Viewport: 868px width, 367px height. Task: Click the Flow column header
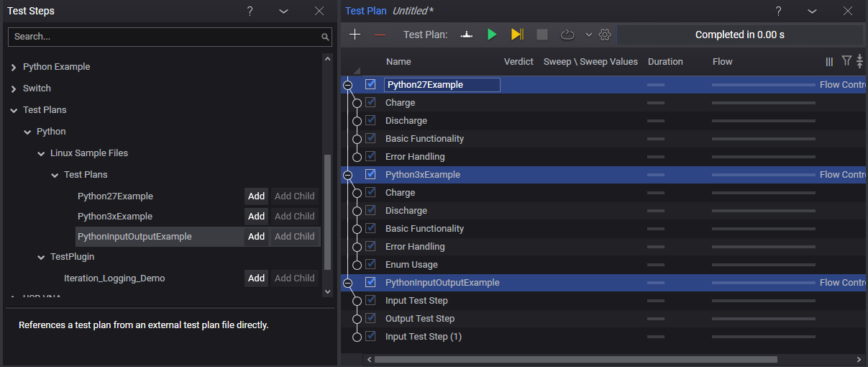722,62
